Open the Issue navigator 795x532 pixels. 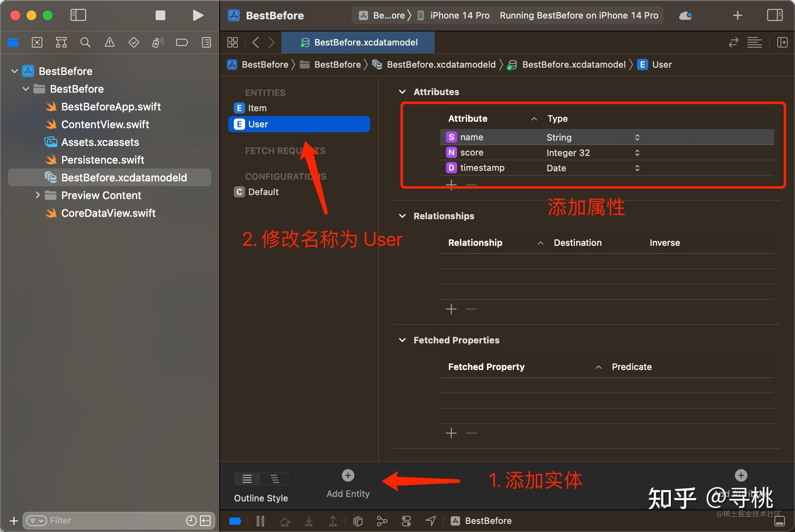109,42
